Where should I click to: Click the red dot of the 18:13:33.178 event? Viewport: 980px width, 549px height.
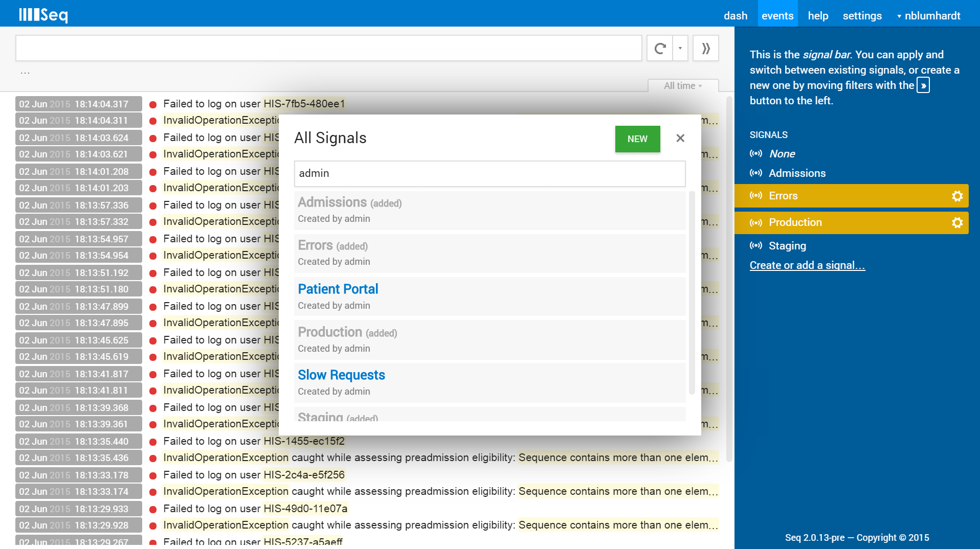152,475
